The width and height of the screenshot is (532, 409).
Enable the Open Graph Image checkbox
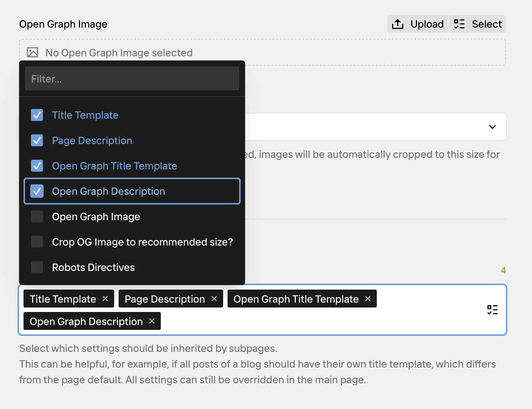coord(37,216)
